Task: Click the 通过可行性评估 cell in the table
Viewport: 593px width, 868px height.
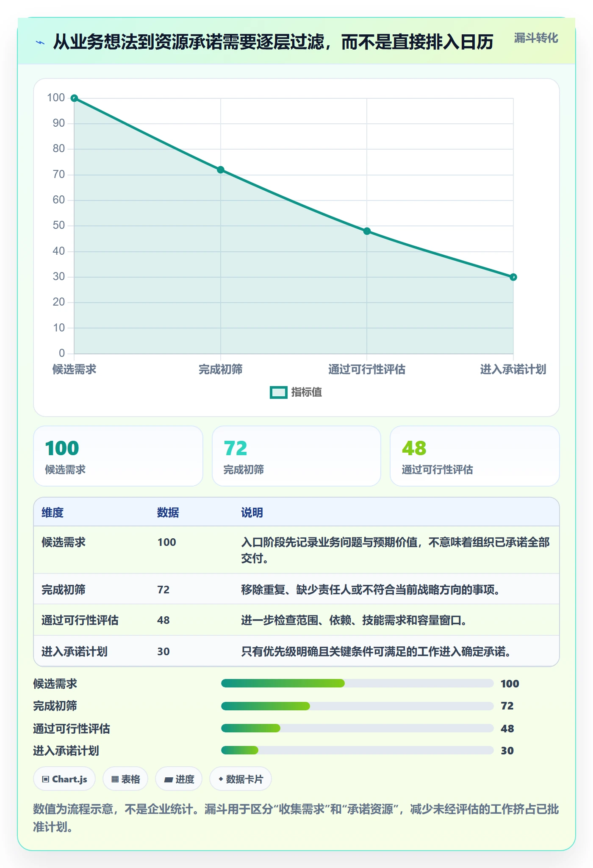Action: click(x=80, y=620)
